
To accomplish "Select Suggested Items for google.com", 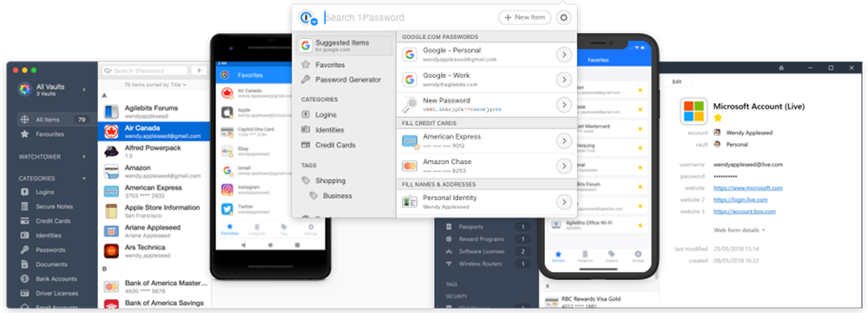I will point(345,45).
